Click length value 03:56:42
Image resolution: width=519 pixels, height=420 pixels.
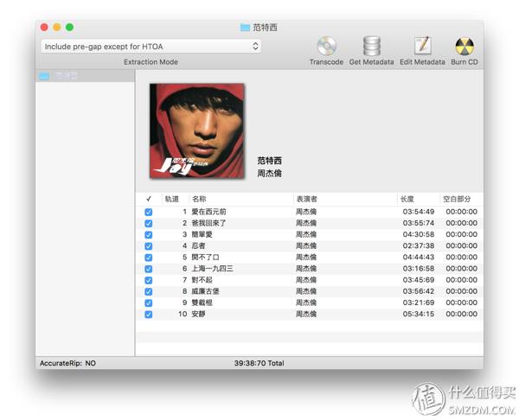tap(419, 291)
